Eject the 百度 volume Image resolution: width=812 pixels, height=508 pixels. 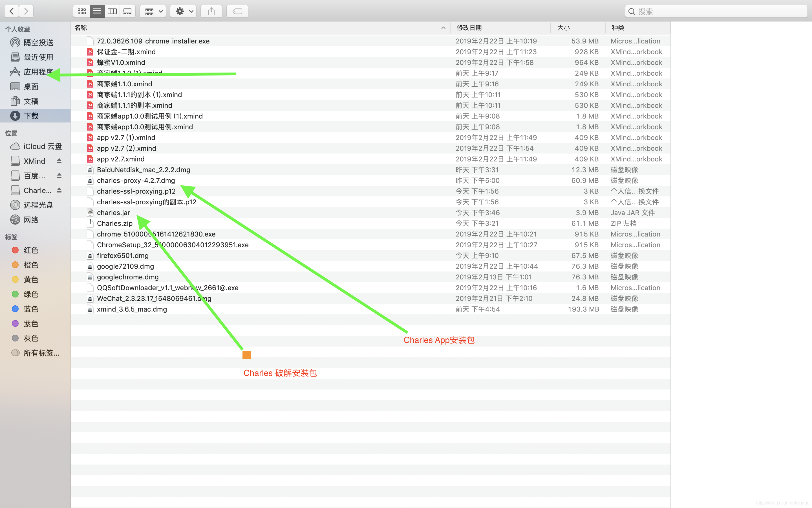coord(59,176)
